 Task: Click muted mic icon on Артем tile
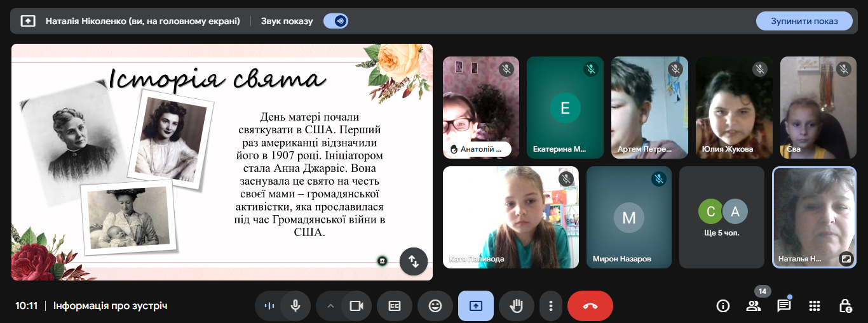coord(675,69)
